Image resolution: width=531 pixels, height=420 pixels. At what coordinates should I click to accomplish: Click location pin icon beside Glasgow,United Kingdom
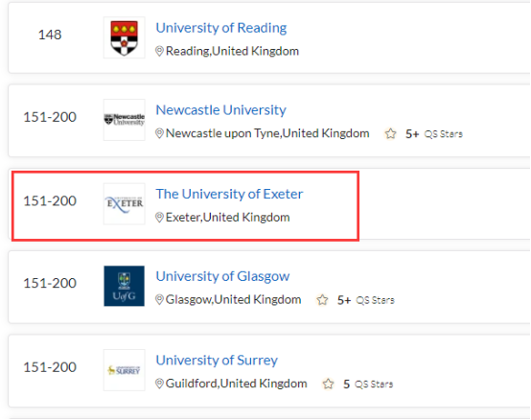point(159,300)
